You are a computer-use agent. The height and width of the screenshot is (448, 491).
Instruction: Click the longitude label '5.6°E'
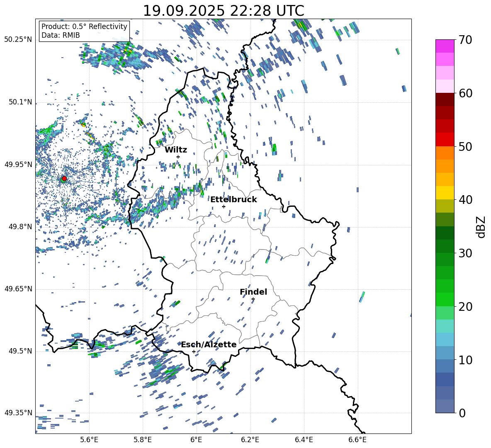pos(89,440)
